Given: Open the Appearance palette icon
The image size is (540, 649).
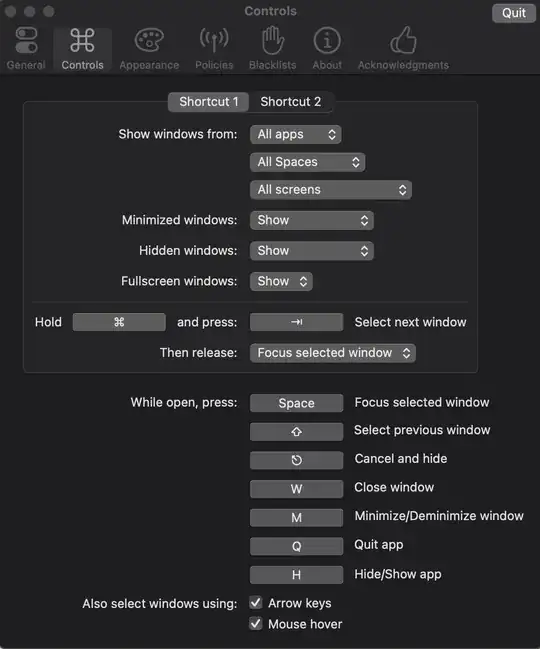Looking at the screenshot, I should (x=149, y=41).
